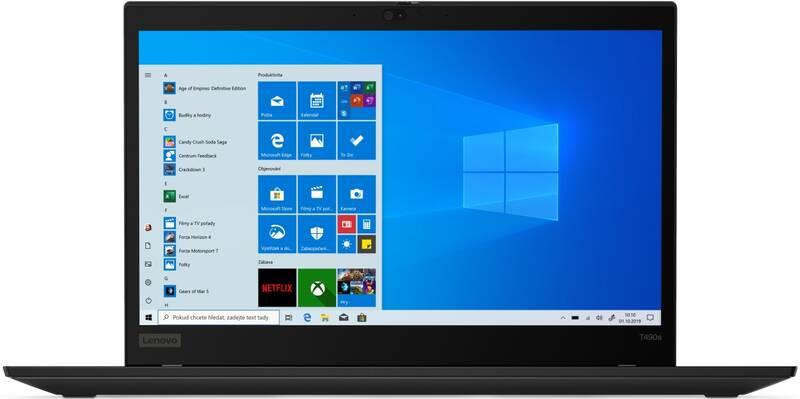Click letter C app list header
The width and height of the screenshot is (800, 399).
pos(166,129)
